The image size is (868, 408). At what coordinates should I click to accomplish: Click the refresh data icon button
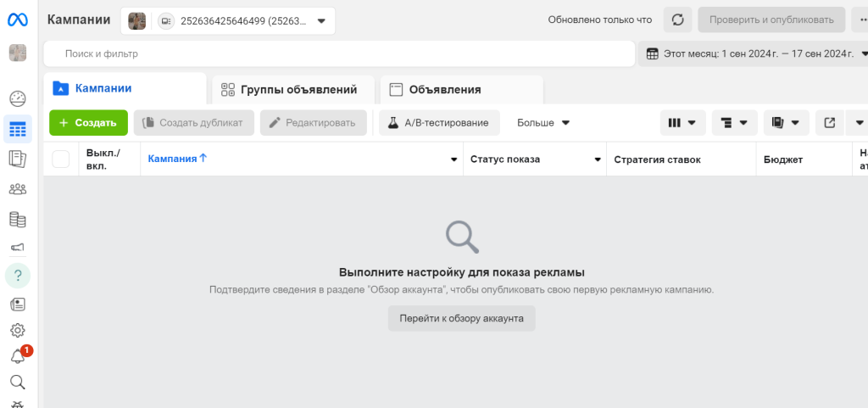point(677,20)
